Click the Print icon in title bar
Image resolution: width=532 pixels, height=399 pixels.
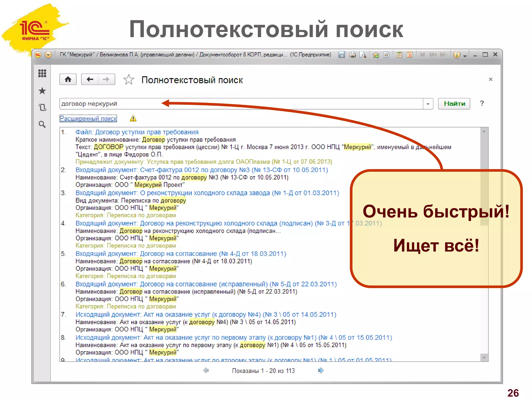(x=353, y=55)
